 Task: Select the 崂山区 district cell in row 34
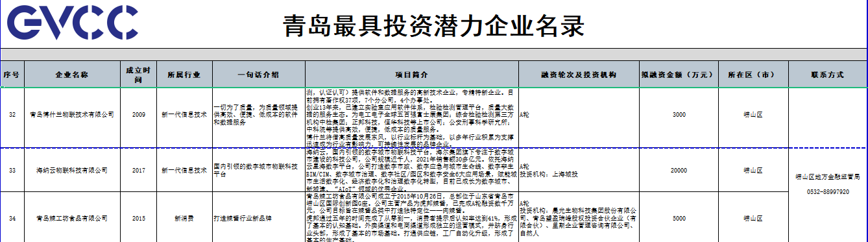[754, 218]
